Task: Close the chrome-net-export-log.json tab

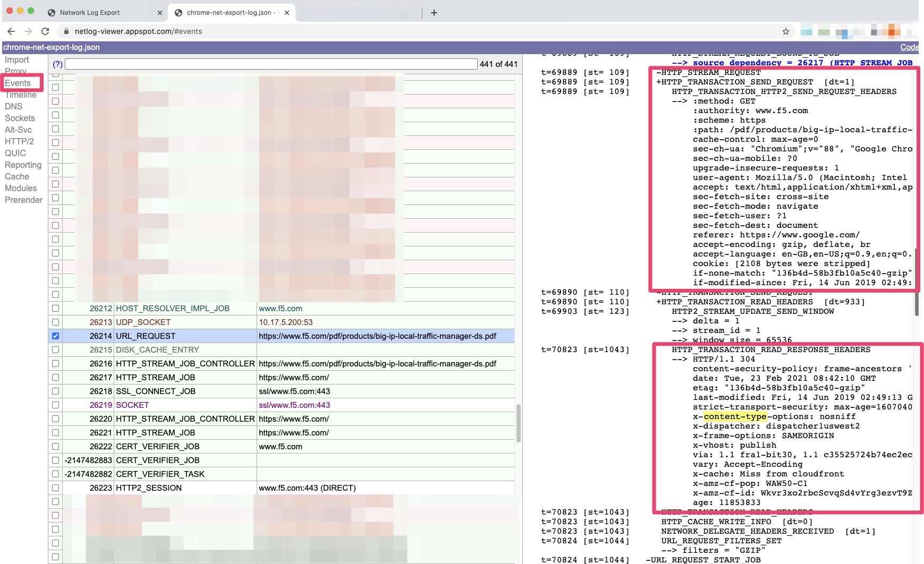Action: tap(287, 13)
